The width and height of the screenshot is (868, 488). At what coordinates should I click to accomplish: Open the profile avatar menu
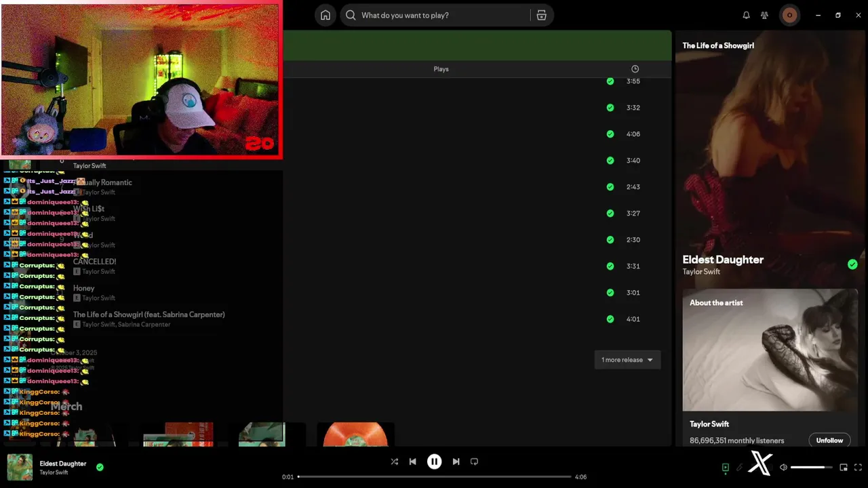pos(789,15)
